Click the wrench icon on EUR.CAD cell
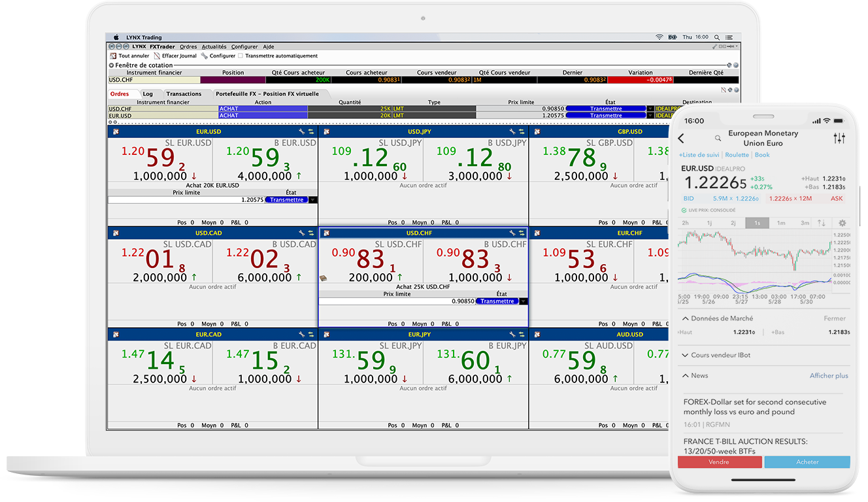The width and height of the screenshot is (868, 502). [301, 334]
